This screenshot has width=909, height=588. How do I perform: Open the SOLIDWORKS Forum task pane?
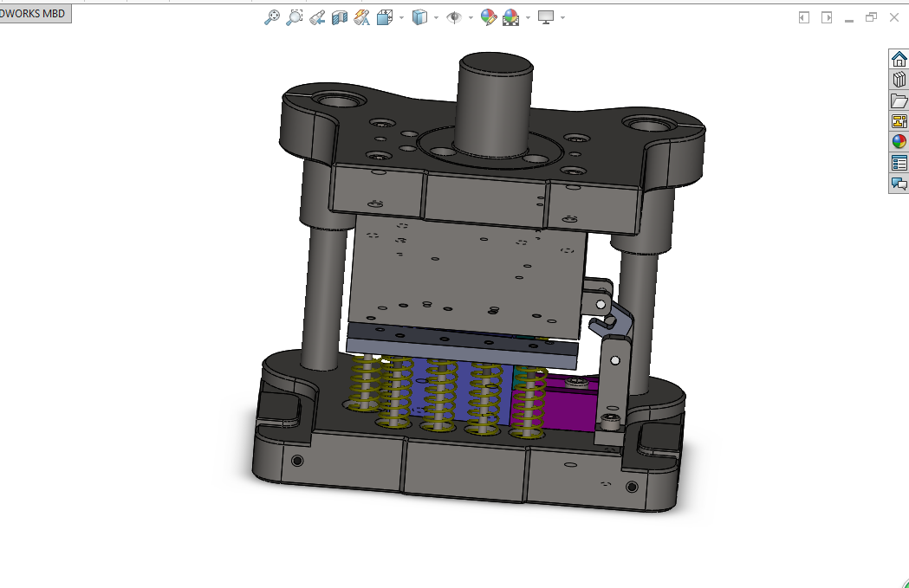(x=899, y=184)
